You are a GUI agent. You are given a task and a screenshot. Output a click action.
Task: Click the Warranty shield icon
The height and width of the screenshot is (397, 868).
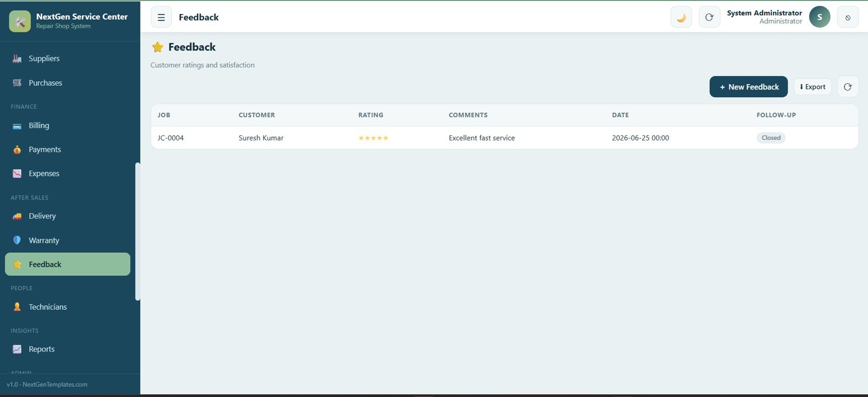tap(17, 240)
